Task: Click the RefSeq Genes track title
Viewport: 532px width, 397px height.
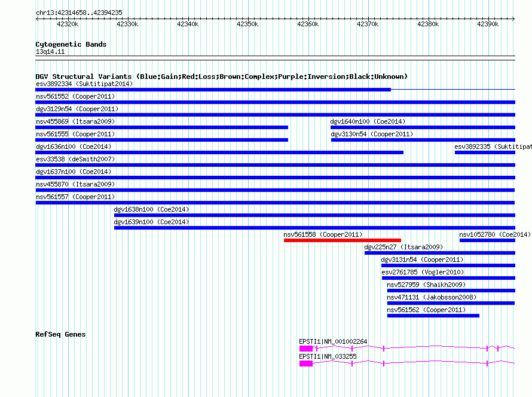Action: [60, 334]
